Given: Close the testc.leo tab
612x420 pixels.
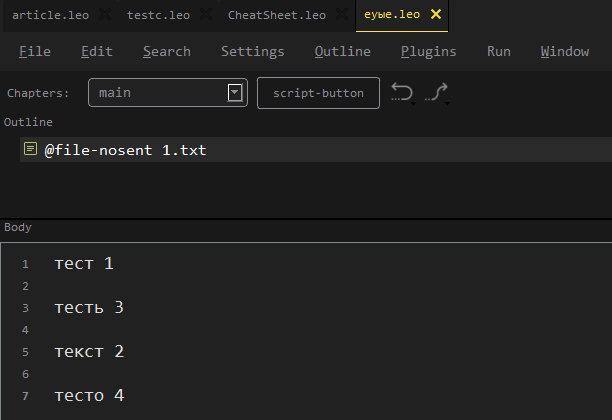Looking at the screenshot, I should coord(206,15).
